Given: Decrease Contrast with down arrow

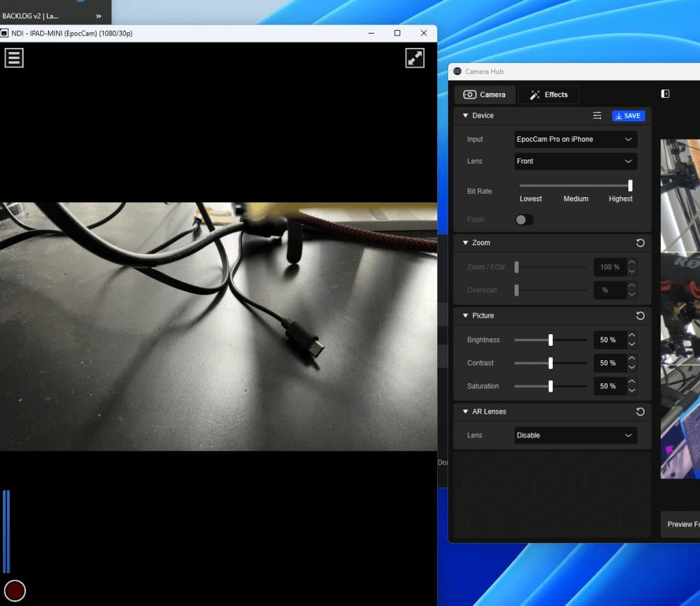Looking at the screenshot, I should click(x=632, y=367).
